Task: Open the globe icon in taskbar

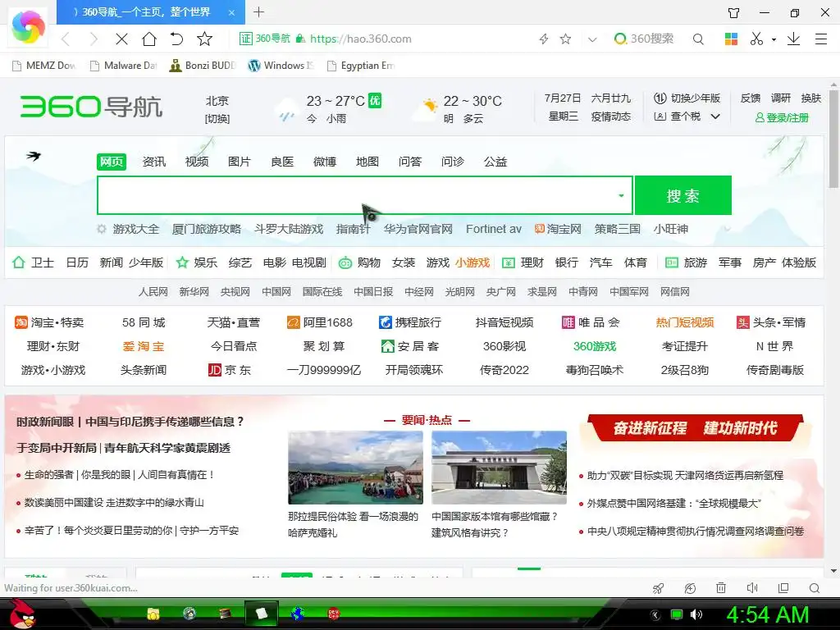Action: click(x=297, y=614)
